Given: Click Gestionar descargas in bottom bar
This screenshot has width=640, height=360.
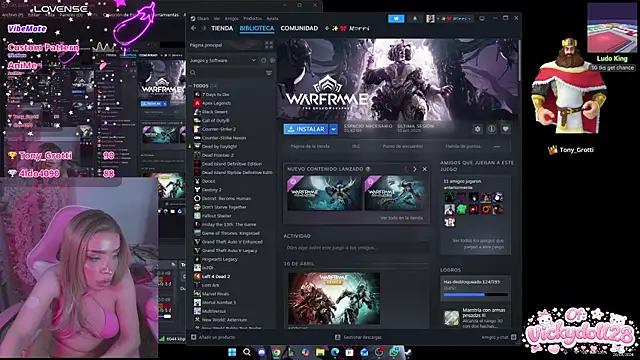Looking at the screenshot, I should [359, 337].
